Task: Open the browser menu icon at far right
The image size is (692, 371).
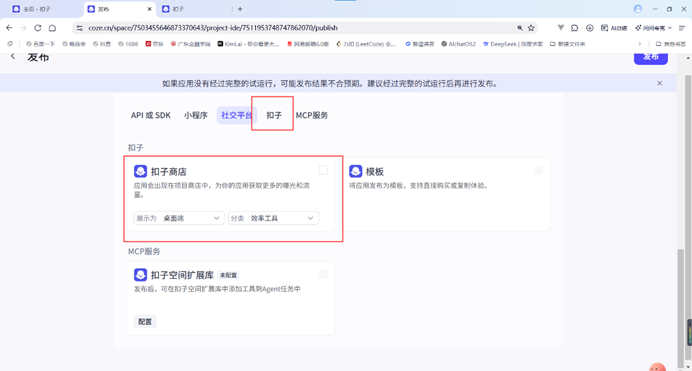Action: pos(682,28)
